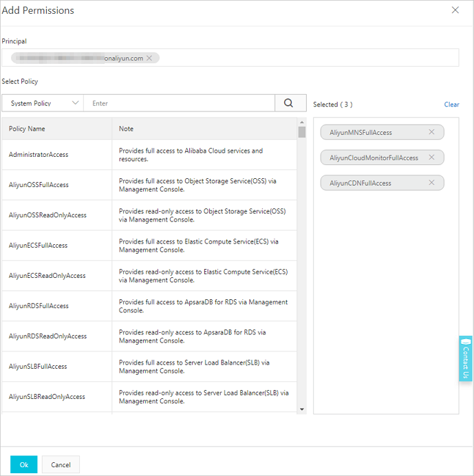Click scrollbar up arrow in policy list
Image resolution: width=474 pixels, height=476 pixels.
coord(302,122)
